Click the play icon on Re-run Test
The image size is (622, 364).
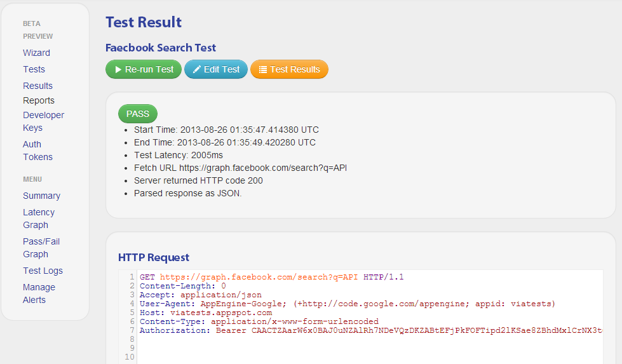coord(118,69)
